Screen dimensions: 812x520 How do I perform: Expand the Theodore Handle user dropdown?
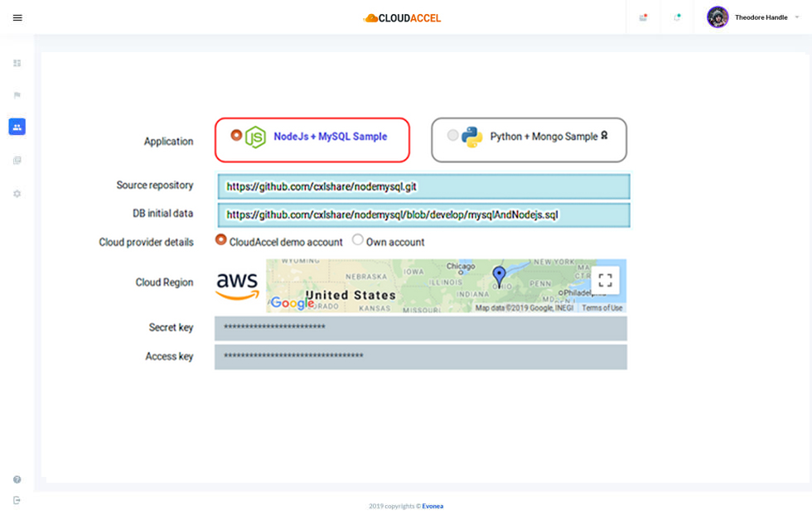tap(796, 17)
